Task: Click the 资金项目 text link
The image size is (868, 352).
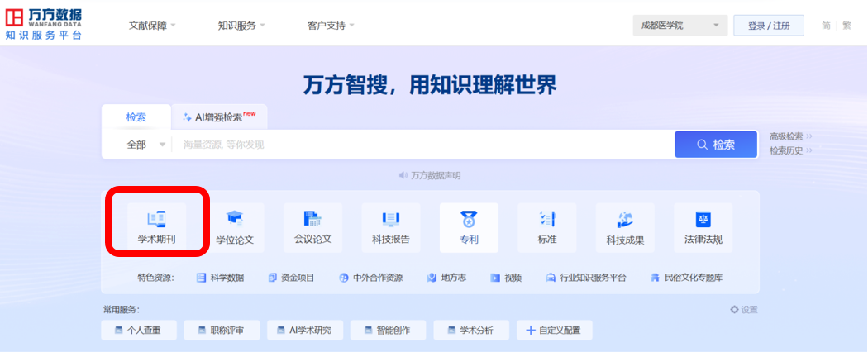Action: [298, 278]
